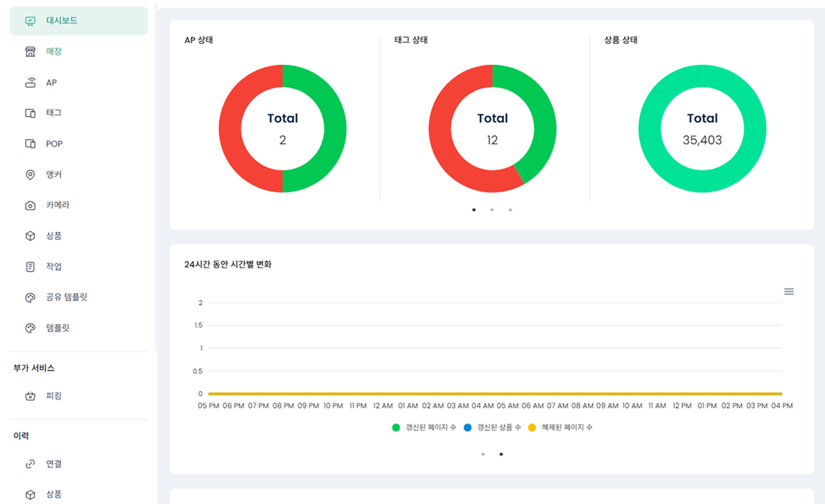This screenshot has width=825, height=504.
Task: Click the box icon in 이력 section
Action: [x=30, y=494]
